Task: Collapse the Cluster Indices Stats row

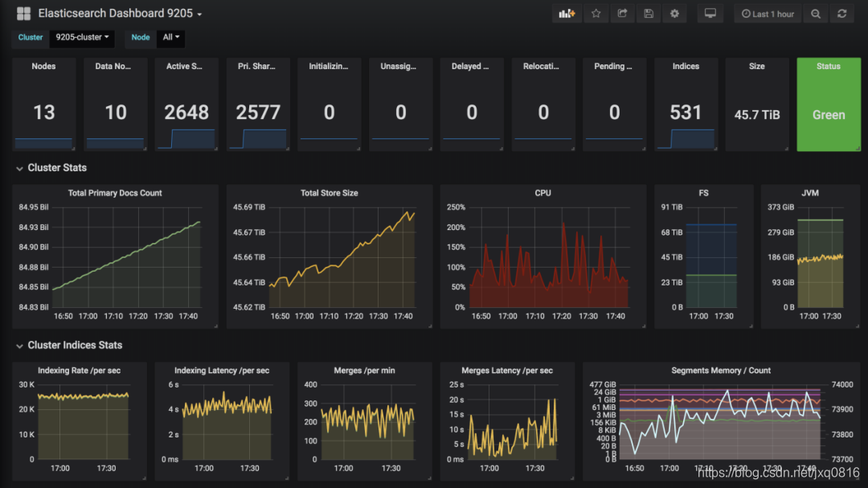Action: coord(69,345)
